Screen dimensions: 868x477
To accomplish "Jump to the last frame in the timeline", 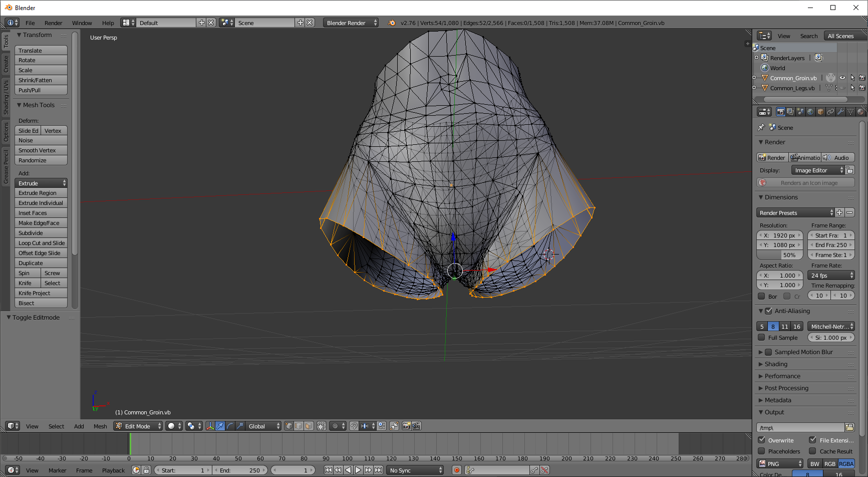I will 379,470.
